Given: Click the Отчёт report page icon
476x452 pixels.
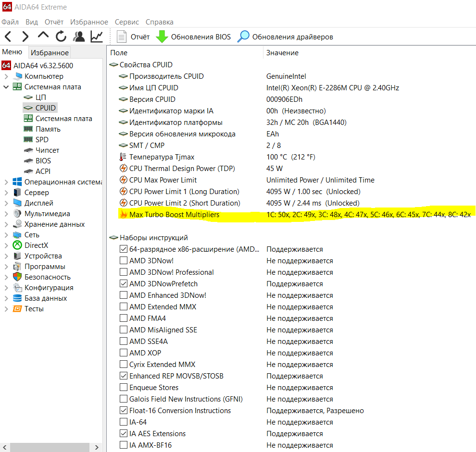Looking at the screenshot, I should 122,37.
